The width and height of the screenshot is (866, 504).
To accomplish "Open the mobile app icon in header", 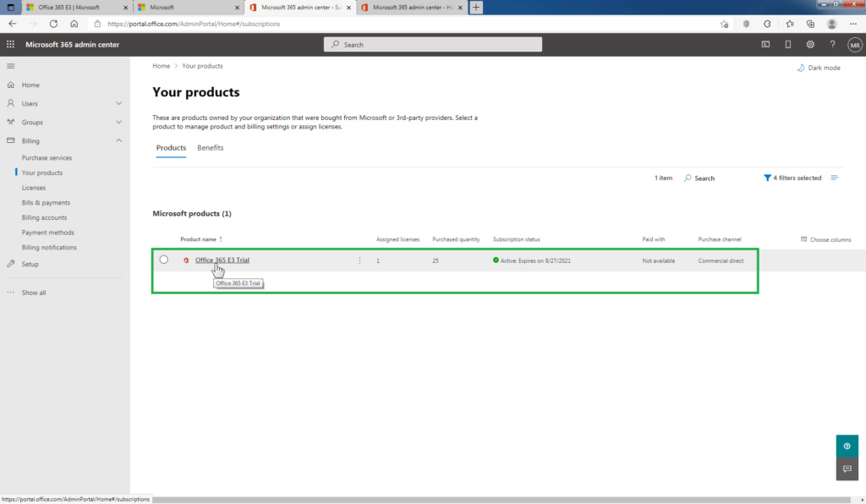I will [788, 44].
